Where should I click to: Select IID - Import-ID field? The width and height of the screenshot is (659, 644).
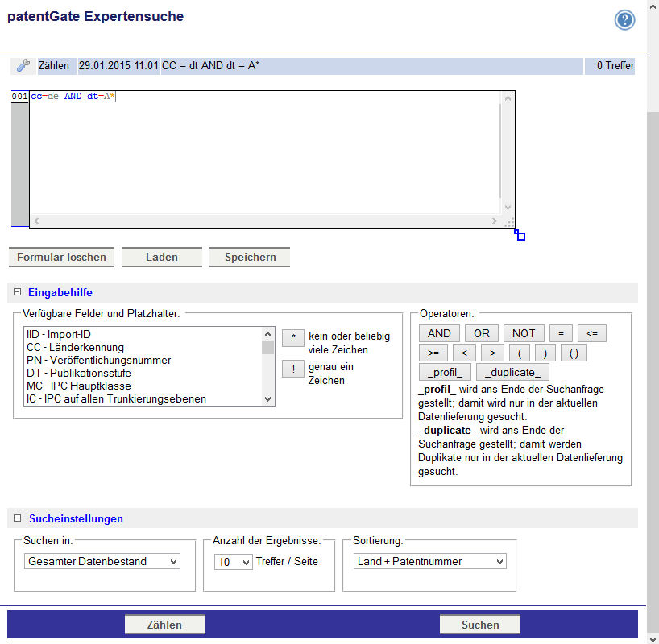(x=143, y=334)
